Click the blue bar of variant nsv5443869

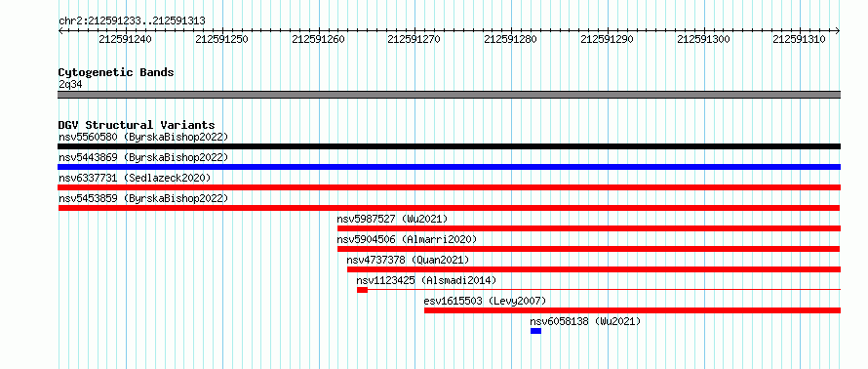click(x=449, y=167)
